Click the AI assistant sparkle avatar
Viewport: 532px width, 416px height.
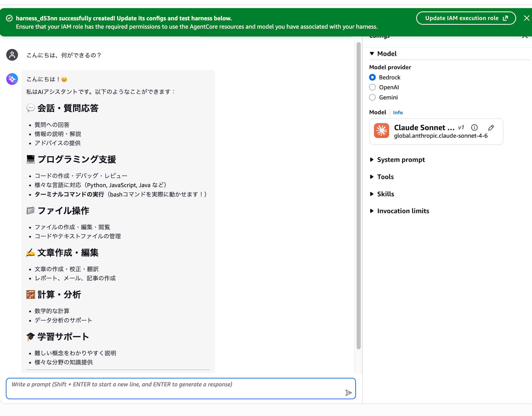(x=12, y=79)
